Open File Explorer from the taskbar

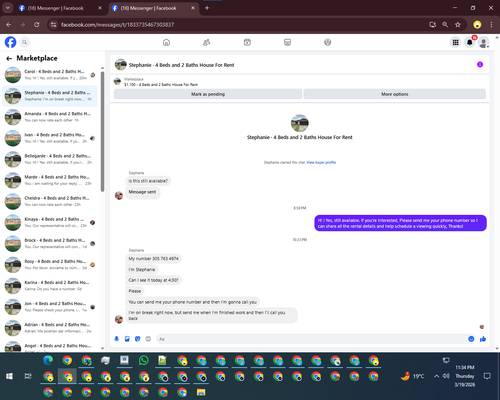tap(201, 392)
